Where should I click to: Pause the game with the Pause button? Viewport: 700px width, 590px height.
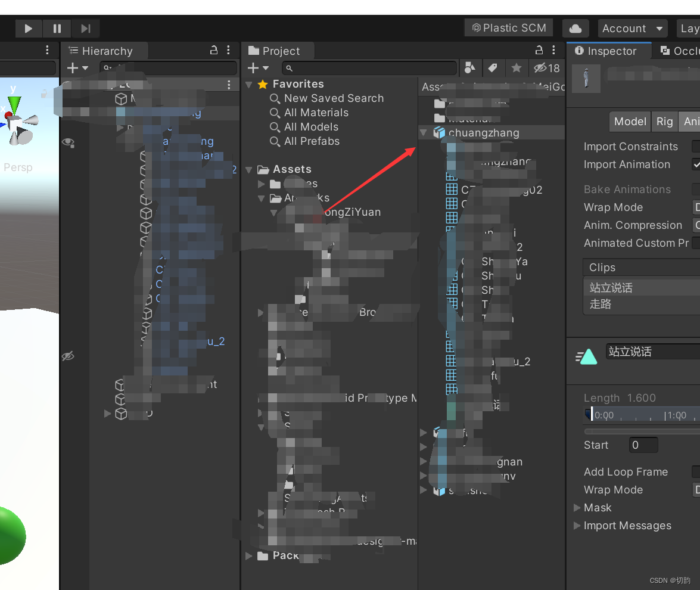57,29
